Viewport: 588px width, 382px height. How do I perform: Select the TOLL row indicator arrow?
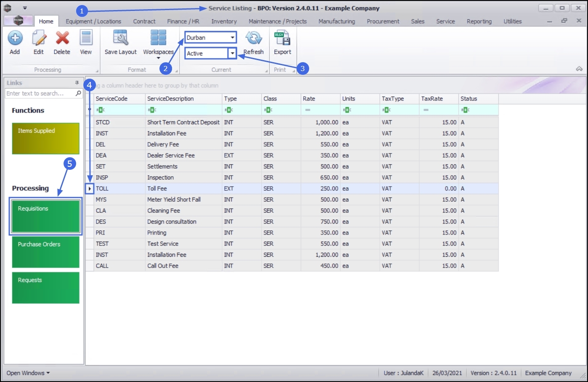coord(90,189)
